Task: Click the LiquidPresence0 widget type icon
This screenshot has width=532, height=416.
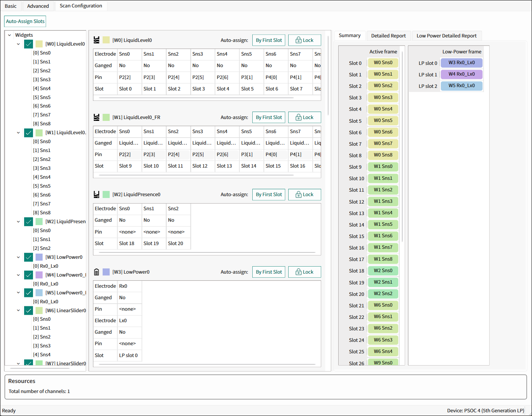Action: (x=97, y=194)
